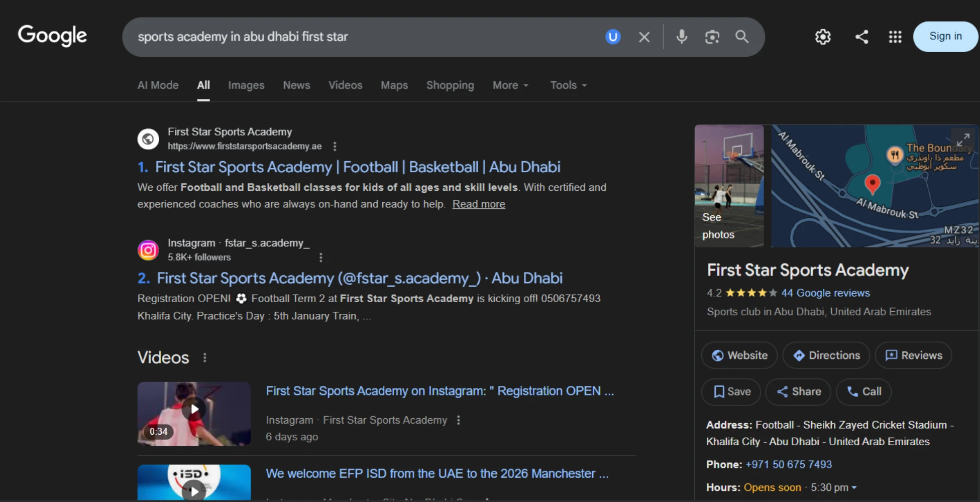Expand the More search filters dropdown
The width and height of the screenshot is (980, 502).
pos(510,85)
